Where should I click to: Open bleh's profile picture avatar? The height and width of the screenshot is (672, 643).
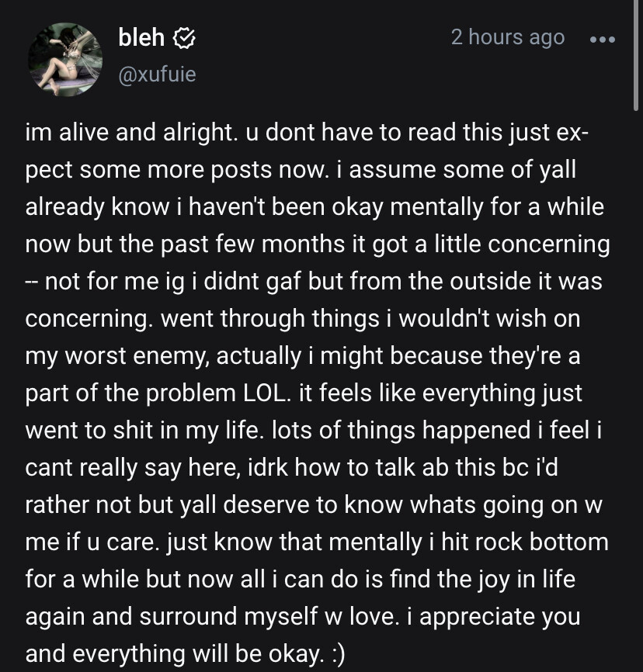(x=65, y=59)
